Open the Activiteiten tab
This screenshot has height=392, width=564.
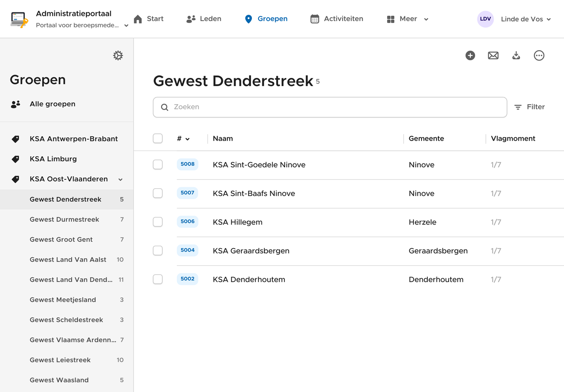pyautogui.click(x=336, y=19)
